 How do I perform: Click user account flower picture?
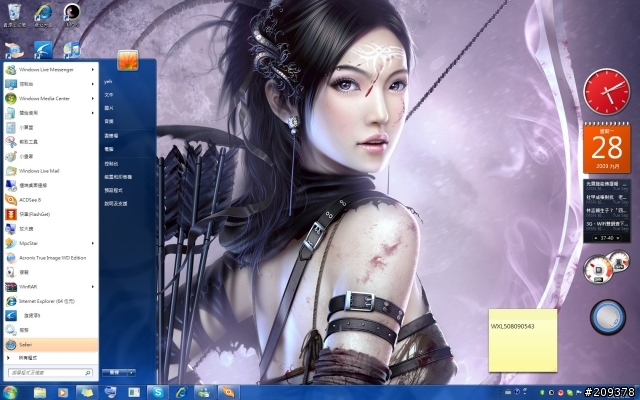[x=128, y=60]
